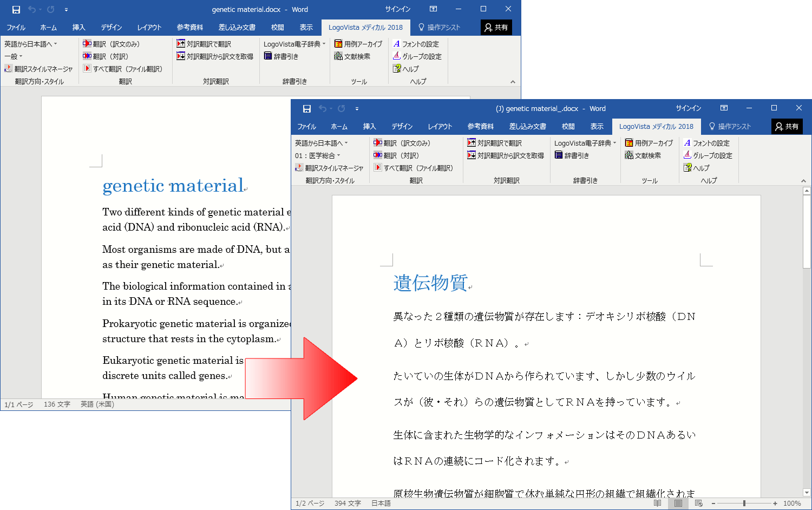812x510 pixels.
Task: Click 共有 button in back window
Action: coord(496,27)
